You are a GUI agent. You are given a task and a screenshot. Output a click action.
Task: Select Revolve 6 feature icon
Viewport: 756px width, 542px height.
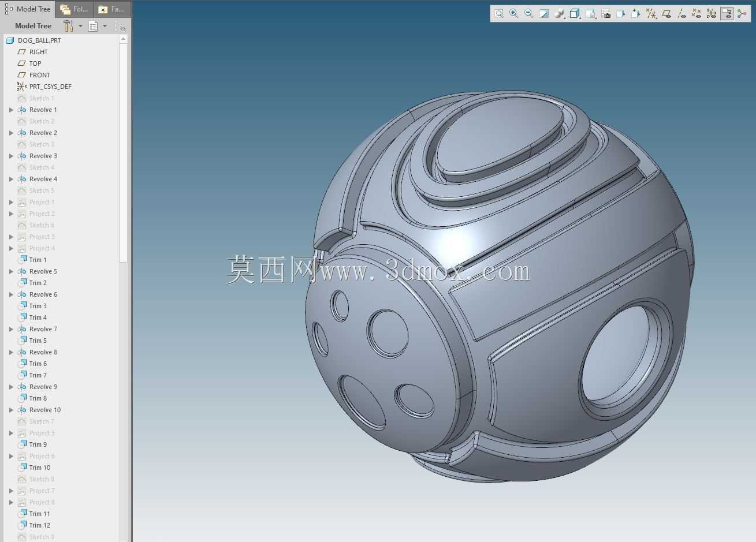point(22,294)
